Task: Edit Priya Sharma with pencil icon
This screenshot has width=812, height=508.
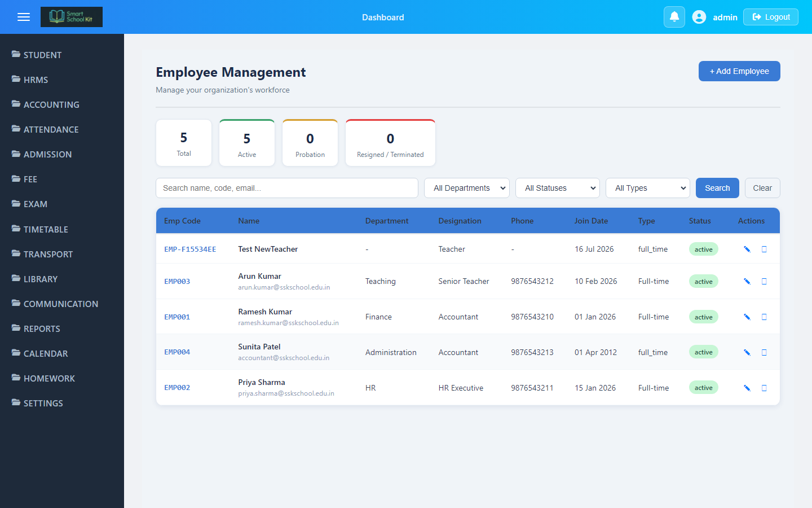Action: coord(747,388)
